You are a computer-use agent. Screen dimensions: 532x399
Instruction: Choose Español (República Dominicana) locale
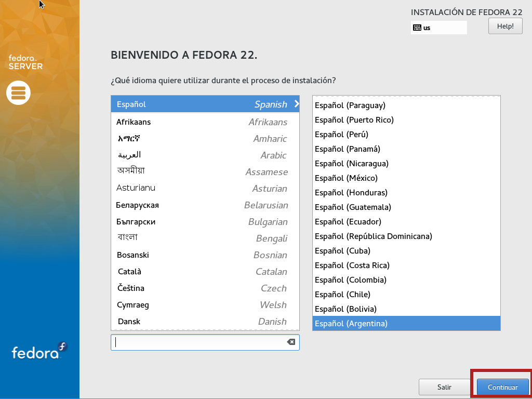coord(406,236)
